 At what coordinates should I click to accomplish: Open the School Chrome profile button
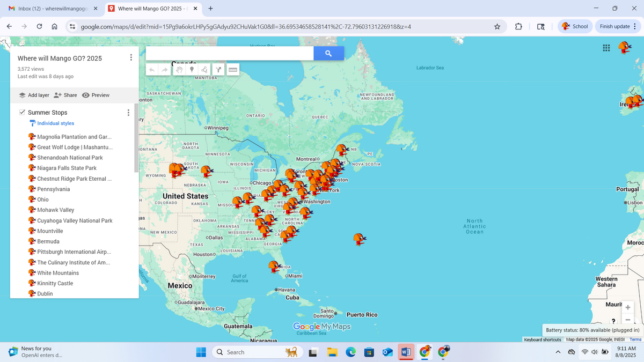(x=574, y=26)
